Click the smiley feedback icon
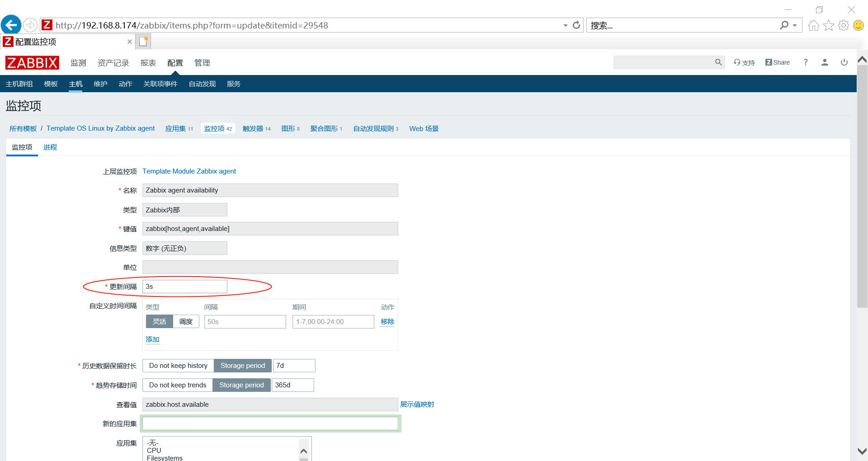This screenshot has height=461, width=868. pyautogui.click(x=859, y=25)
